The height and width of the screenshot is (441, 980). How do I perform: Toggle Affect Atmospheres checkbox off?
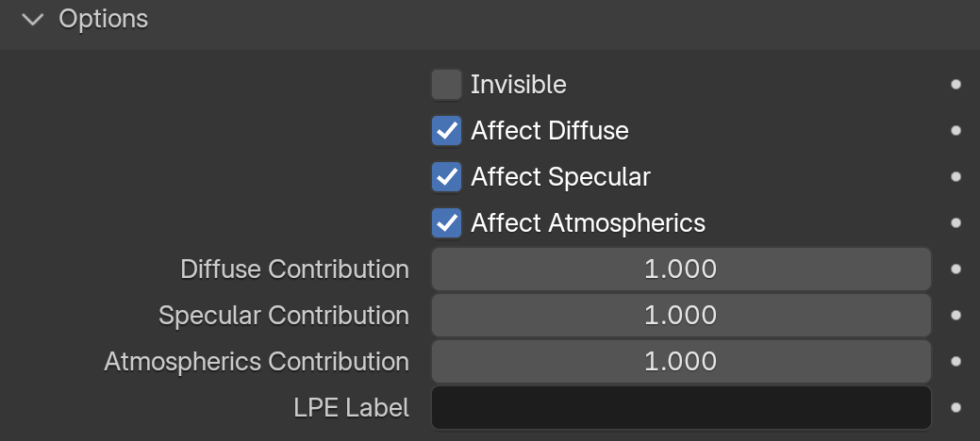pos(446,223)
